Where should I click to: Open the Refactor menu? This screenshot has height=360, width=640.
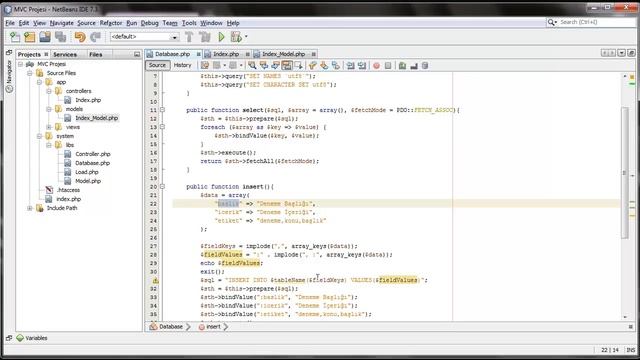pyautogui.click(x=111, y=23)
